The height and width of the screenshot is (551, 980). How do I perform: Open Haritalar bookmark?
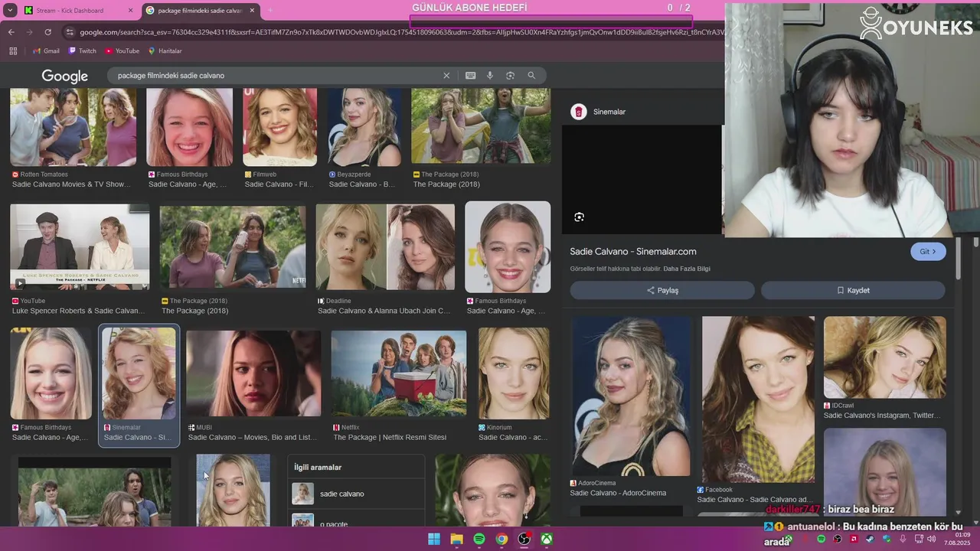click(x=165, y=51)
